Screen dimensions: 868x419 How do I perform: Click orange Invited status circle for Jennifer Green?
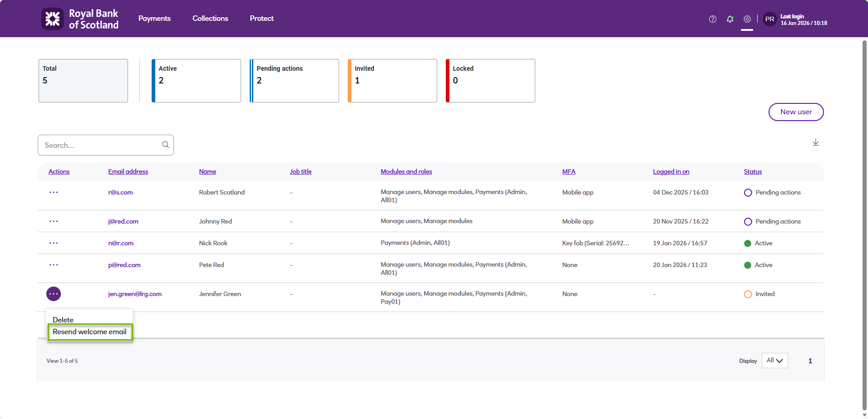748,294
